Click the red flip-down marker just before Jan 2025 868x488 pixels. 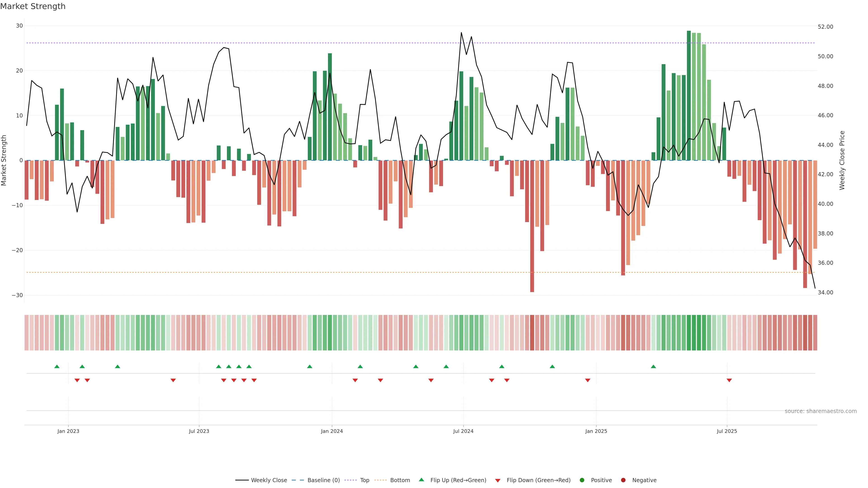click(588, 380)
